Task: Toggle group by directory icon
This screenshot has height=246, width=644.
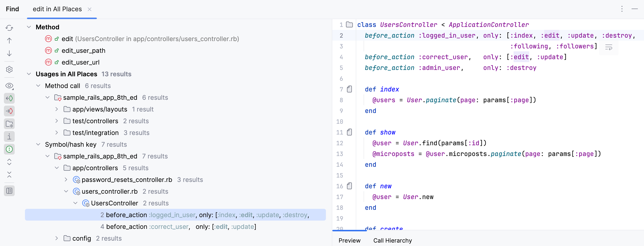Action: tap(9, 124)
